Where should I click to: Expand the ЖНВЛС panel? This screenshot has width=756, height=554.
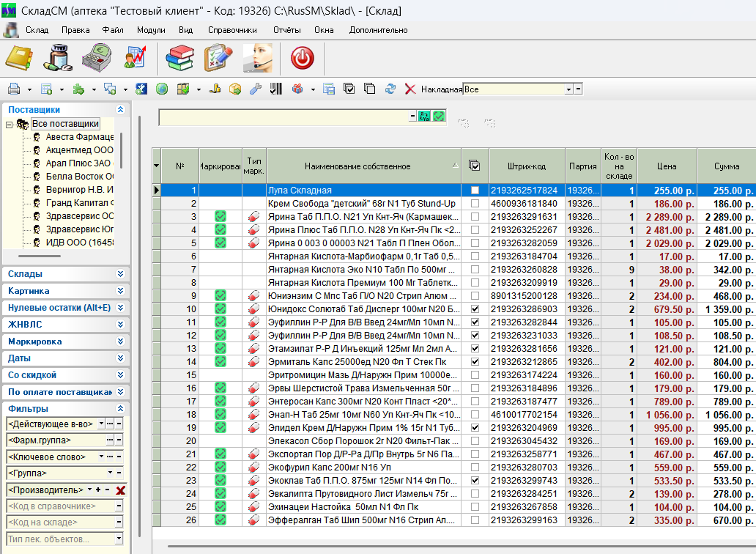(x=121, y=325)
